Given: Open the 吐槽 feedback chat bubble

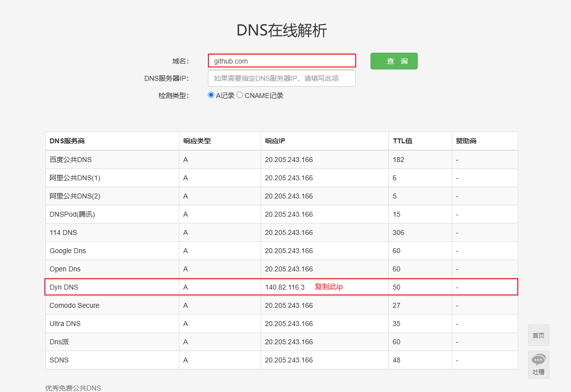Looking at the screenshot, I should click(x=538, y=365).
